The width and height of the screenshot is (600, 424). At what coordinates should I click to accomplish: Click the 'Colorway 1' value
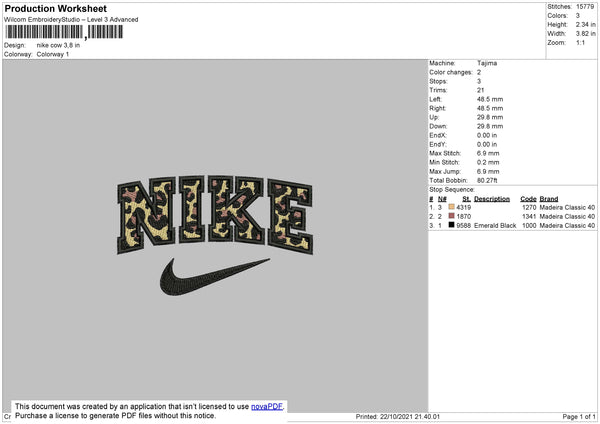(x=53, y=54)
